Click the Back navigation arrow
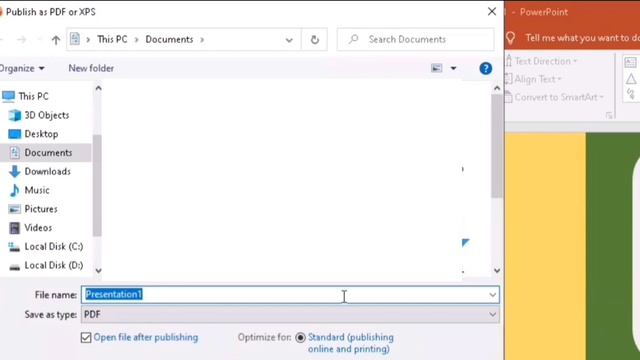The width and height of the screenshot is (640, 360). coord(2,40)
